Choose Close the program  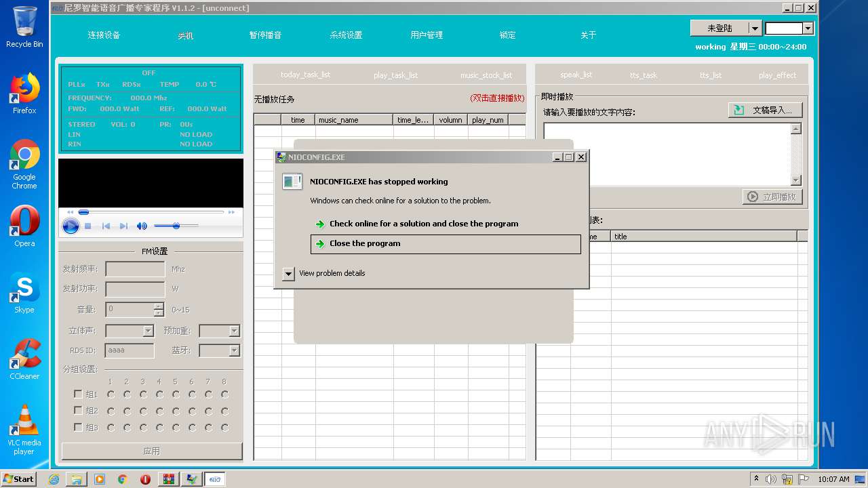[x=446, y=244]
